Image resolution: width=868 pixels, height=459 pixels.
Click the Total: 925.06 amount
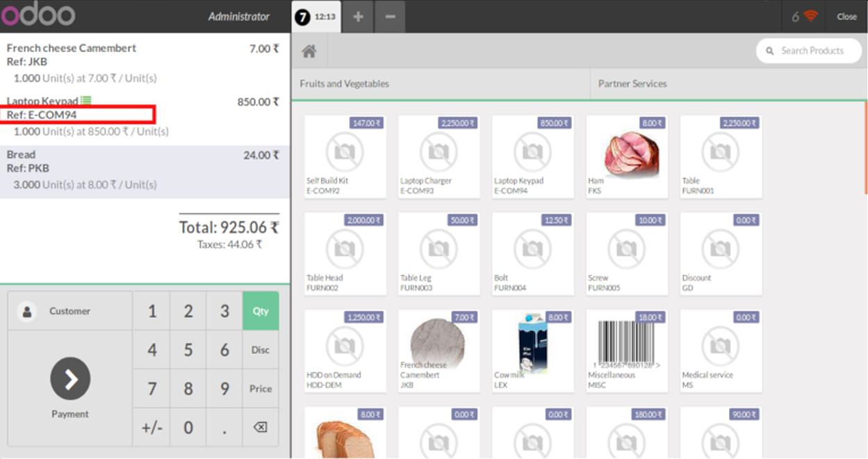pos(229,227)
